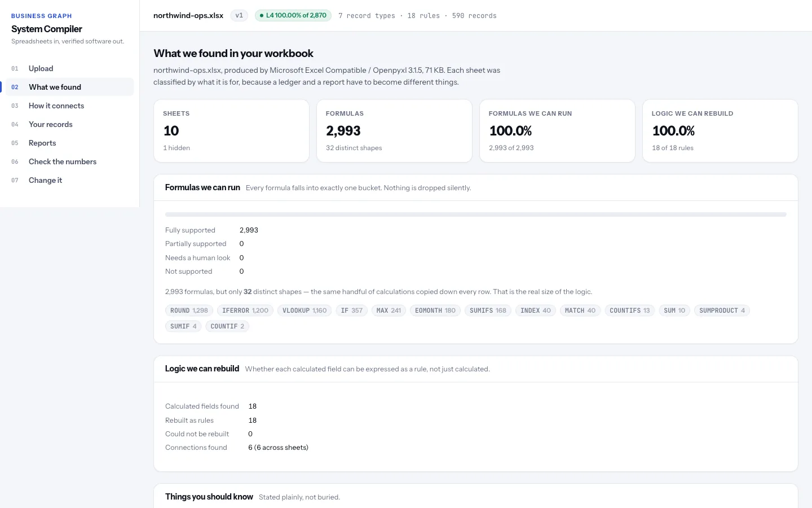Image resolution: width=812 pixels, height=508 pixels.
Task: Open the Change it step
Action: pos(69,180)
